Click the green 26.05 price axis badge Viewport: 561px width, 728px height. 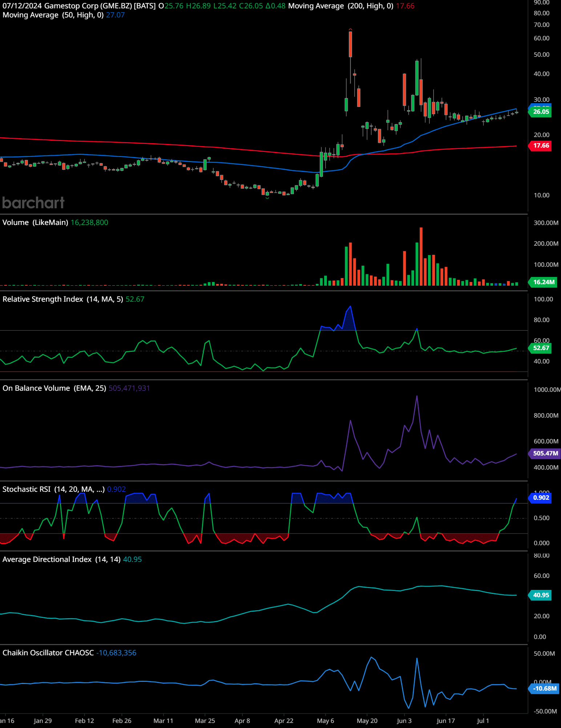[x=540, y=112]
